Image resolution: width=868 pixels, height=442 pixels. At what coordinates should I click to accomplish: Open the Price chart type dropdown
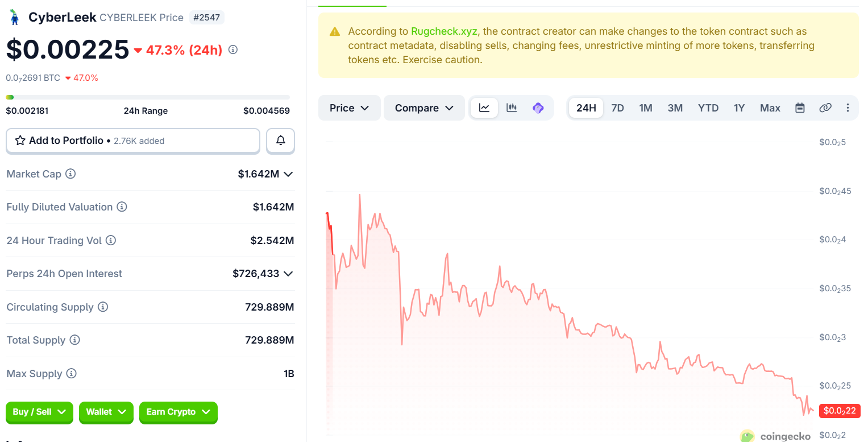point(350,108)
